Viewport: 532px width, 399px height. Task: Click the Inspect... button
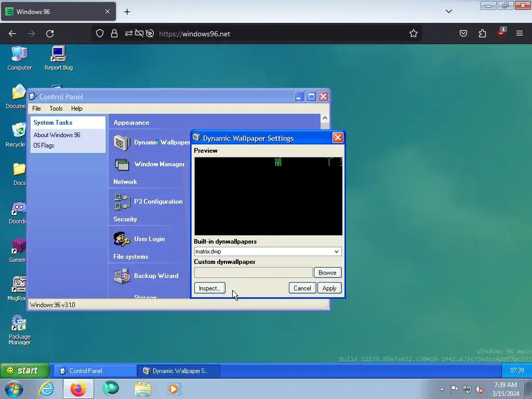click(x=210, y=288)
